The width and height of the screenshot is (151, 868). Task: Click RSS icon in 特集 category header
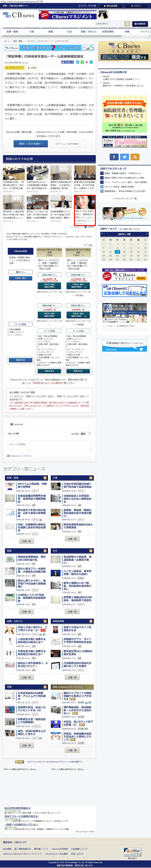(45, 686)
